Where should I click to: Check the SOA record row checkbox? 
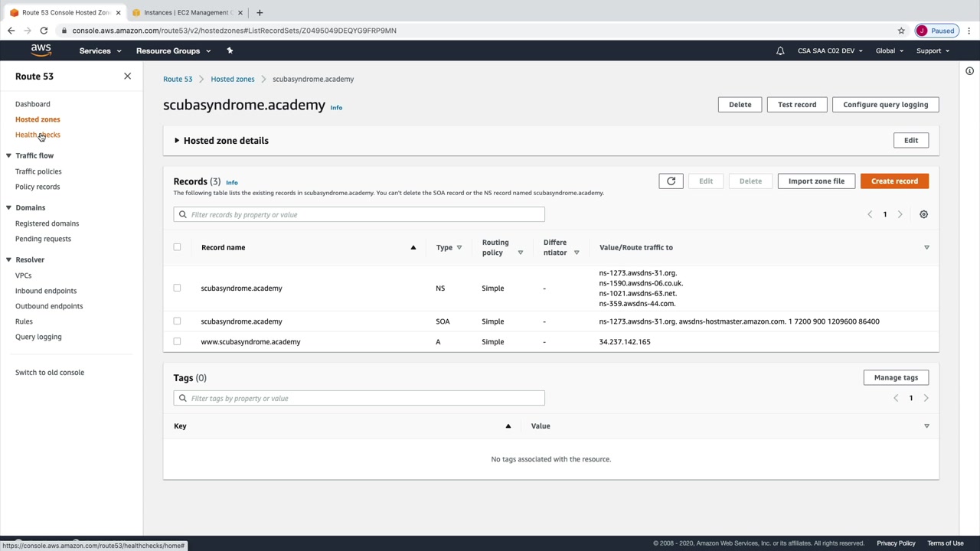(177, 321)
